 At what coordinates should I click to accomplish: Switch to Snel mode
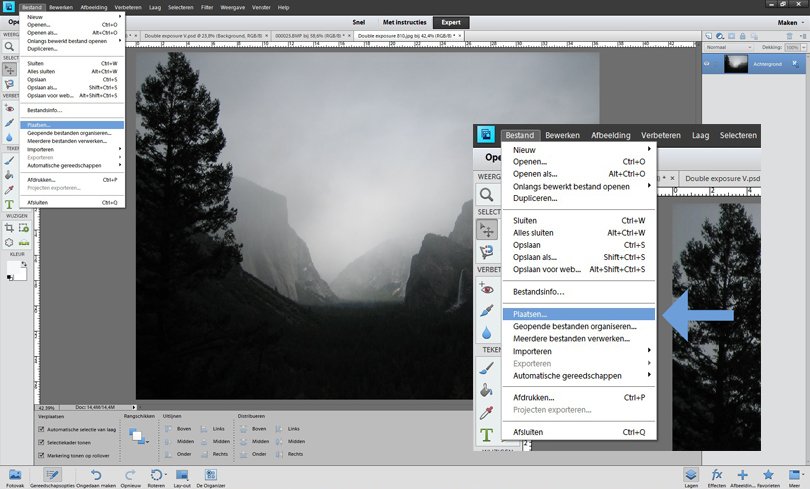pyautogui.click(x=359, y=22)
